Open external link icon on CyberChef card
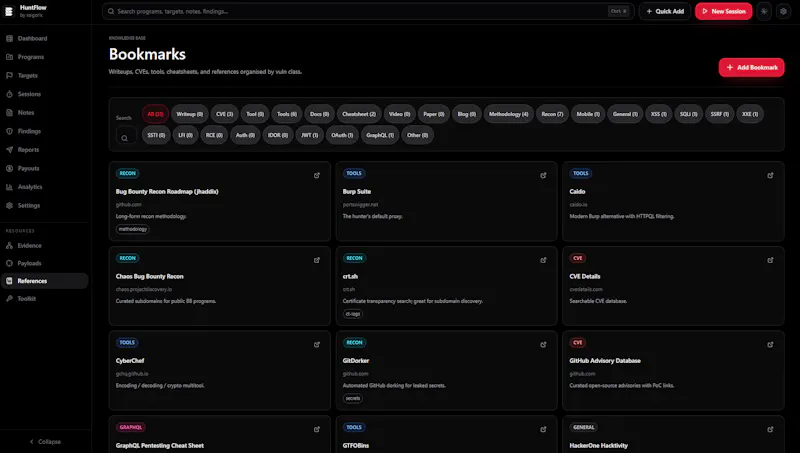The image size is (800, 453). point(317,344)
